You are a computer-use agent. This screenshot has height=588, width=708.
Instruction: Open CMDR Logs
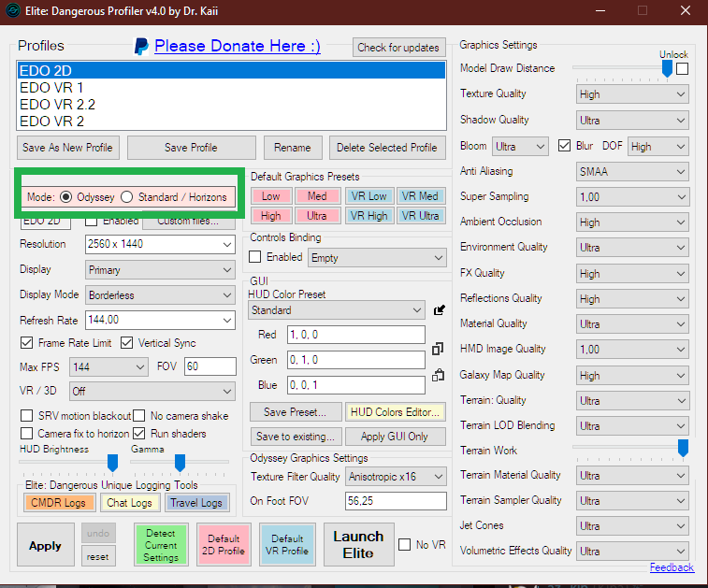[58, 503]
